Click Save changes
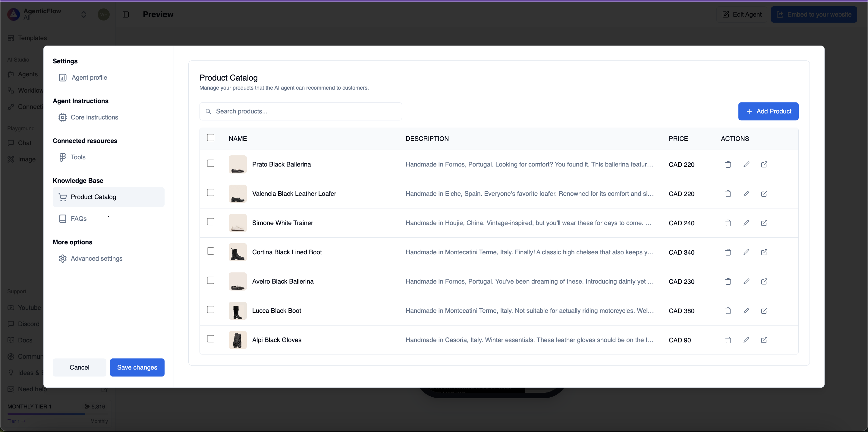 pos(137,367)
